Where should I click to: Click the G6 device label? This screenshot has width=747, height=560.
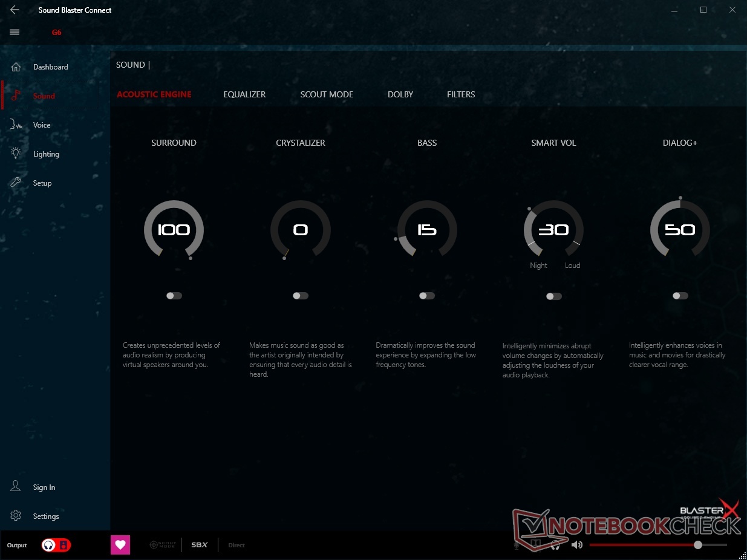56,33
